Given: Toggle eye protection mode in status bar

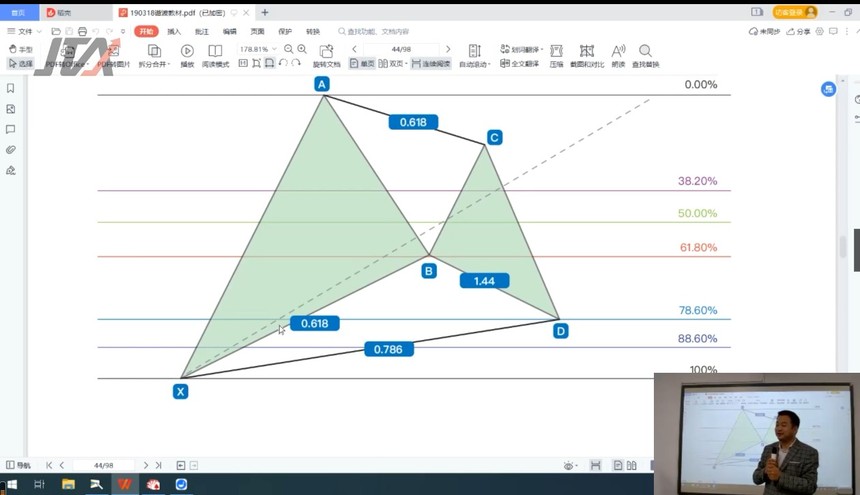Looking at the screenshot, I should pyautogui.click(x=569, y=465).
